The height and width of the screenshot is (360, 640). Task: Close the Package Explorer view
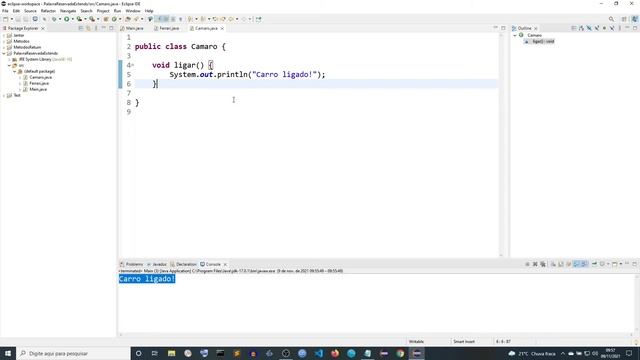42,28
